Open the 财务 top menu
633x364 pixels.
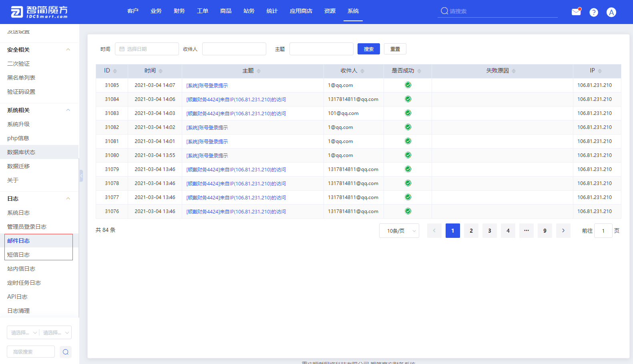179,11
